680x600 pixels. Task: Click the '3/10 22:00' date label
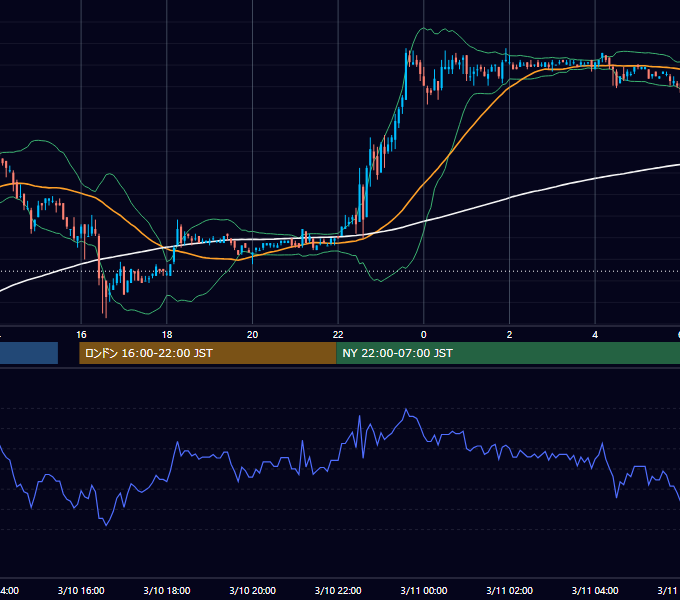tap(338, 590)
